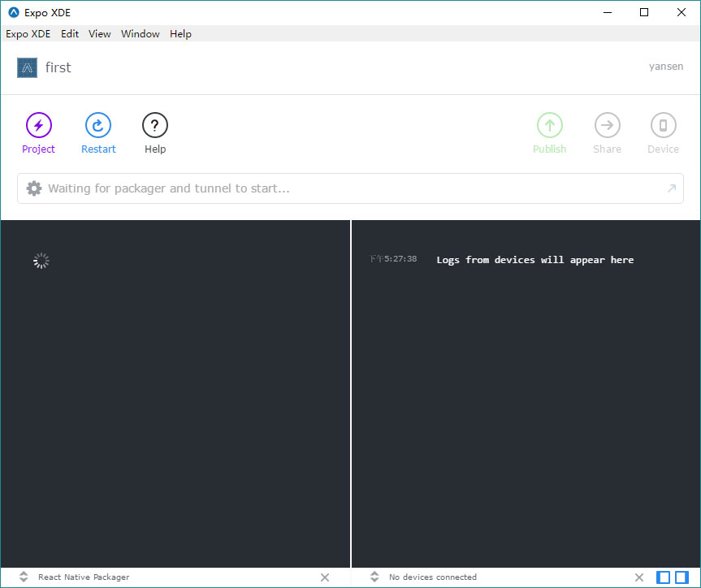701x588 pixels.
Task: Open the View menu
Action: (x=99, y=34)
